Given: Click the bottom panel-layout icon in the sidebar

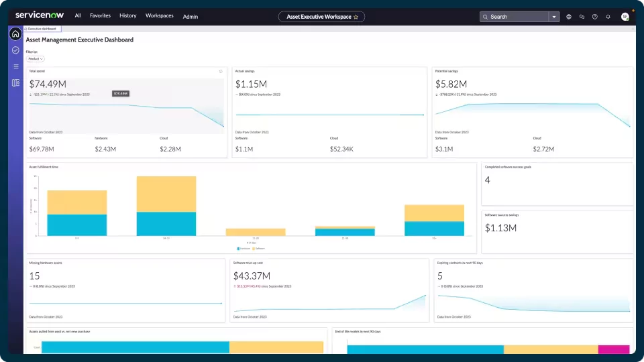Looking at the screenshot, I should tap(15, 82).
